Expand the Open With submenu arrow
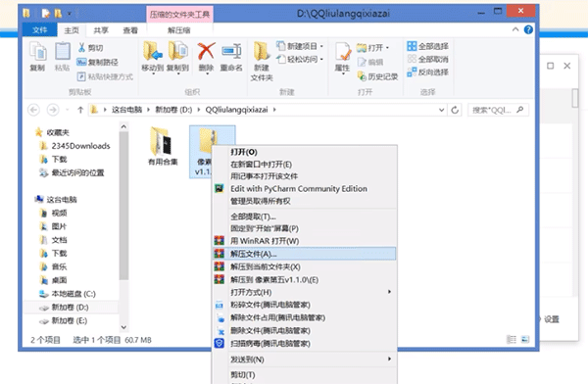The image size is (588, 384). (390, 292)
